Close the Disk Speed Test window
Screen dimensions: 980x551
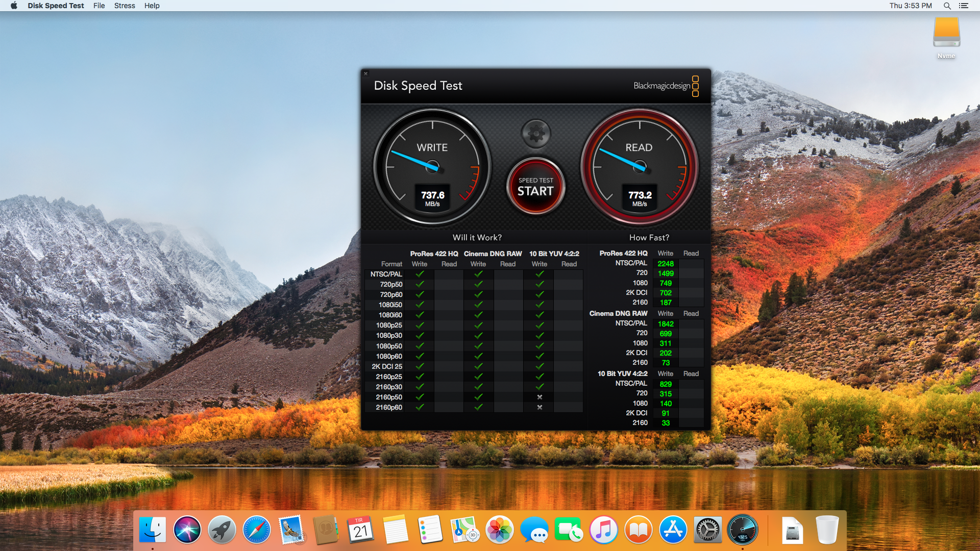[365, 73]
